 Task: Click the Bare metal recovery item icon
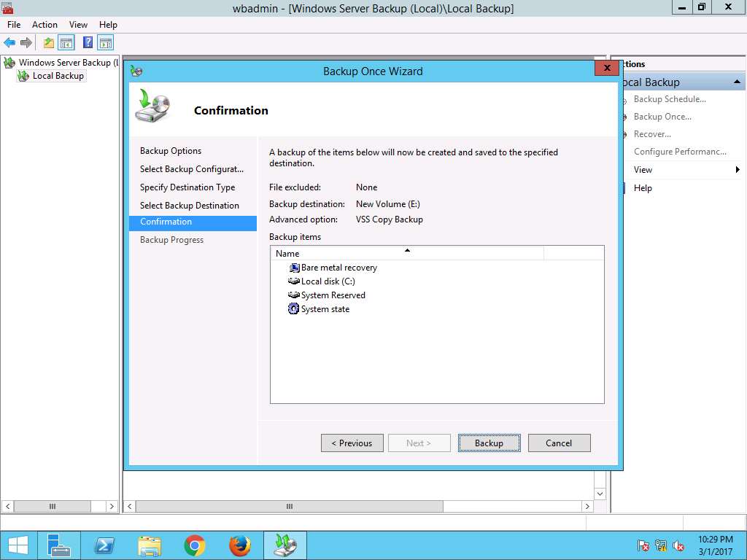(x=295, y=268)
